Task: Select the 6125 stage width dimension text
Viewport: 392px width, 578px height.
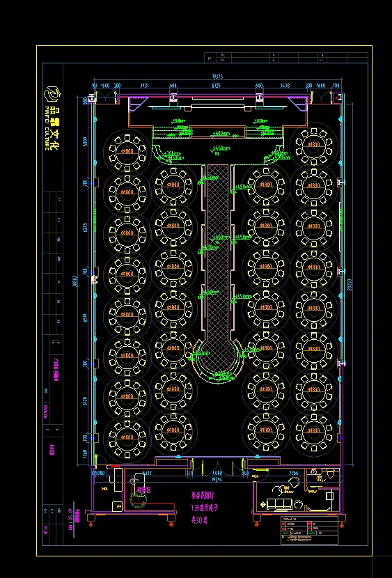Action: click(216, 86)
